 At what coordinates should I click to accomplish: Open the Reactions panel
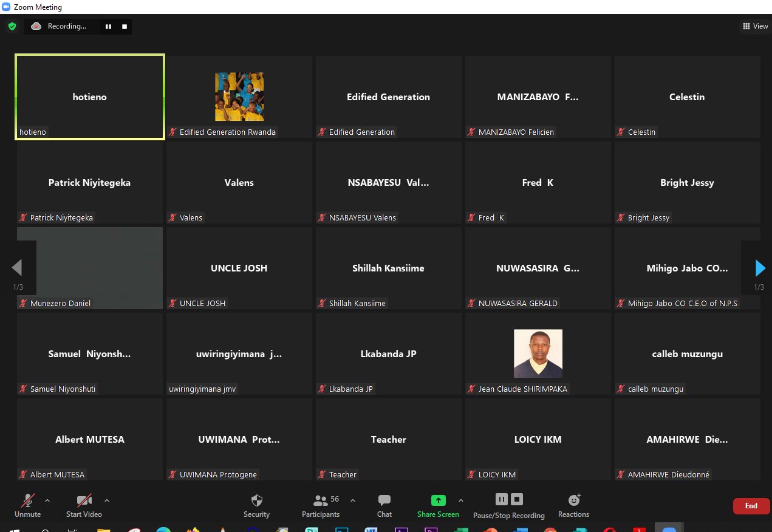click(573, 505)
